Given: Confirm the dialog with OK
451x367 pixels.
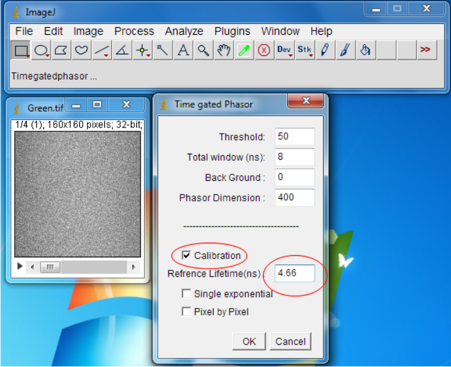Looking at the screenshot, I should [249, 341].
